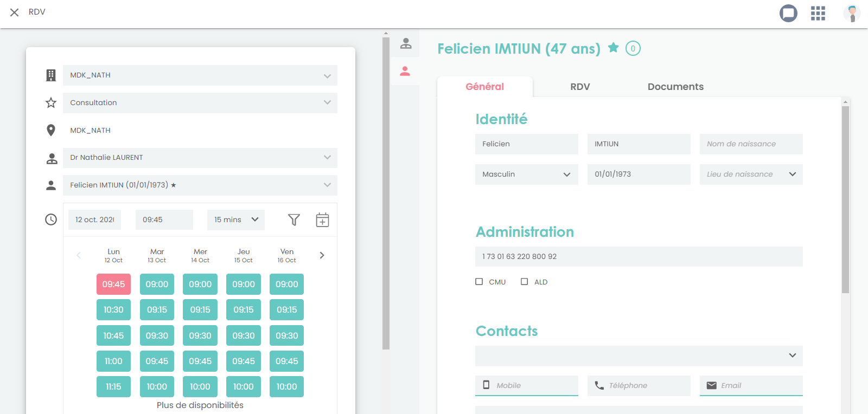The height and width of the screenshot is (414, 868).
Task: Click the practitioner icon in side panel
Action: (405, 43)
